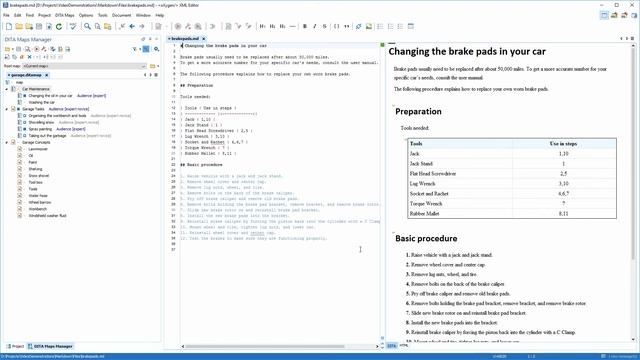Open the Help menu
Viewport: 640px width, 360px height.
(x=160, y=15)
